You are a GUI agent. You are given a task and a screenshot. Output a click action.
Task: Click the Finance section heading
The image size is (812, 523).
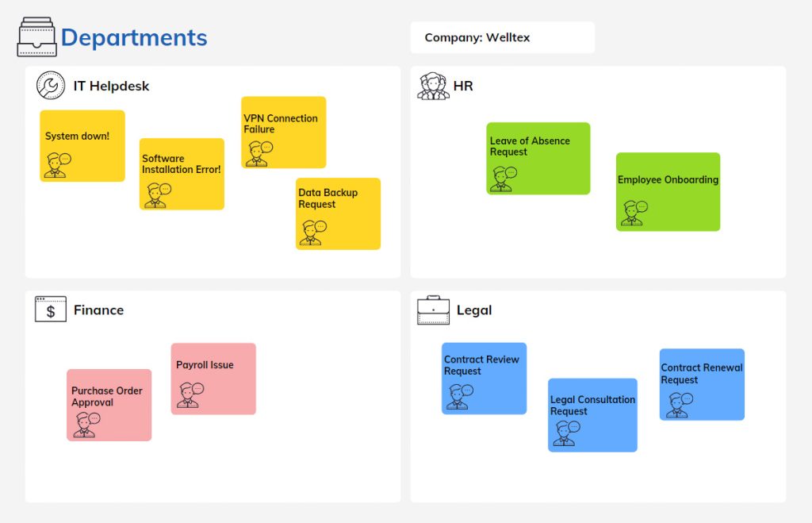99,310
